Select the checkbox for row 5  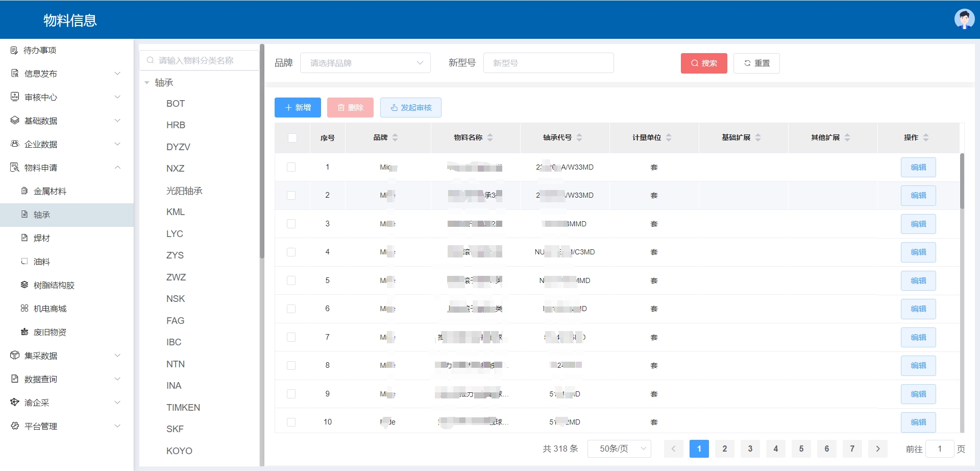[x=291, y=280]
